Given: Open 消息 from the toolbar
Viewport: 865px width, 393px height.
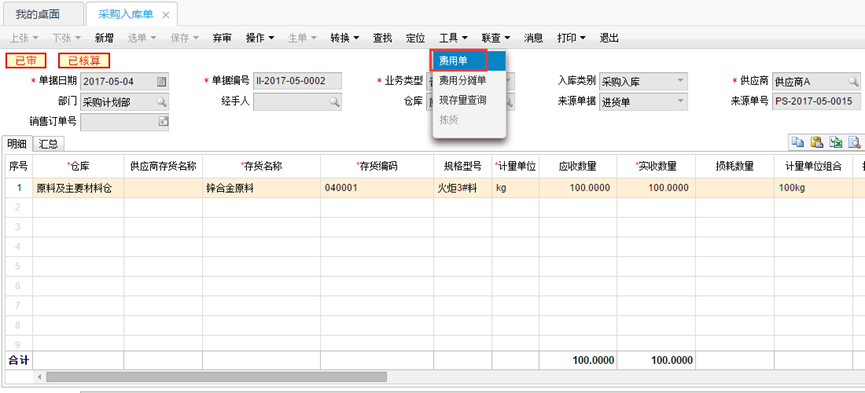Looking at the screenshot, I should (533, 38).
